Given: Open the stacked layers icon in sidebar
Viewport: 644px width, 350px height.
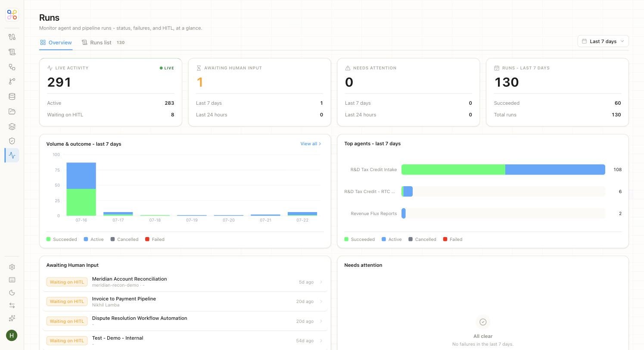Looking at the screenshot, I should click(x=12, y=126).
